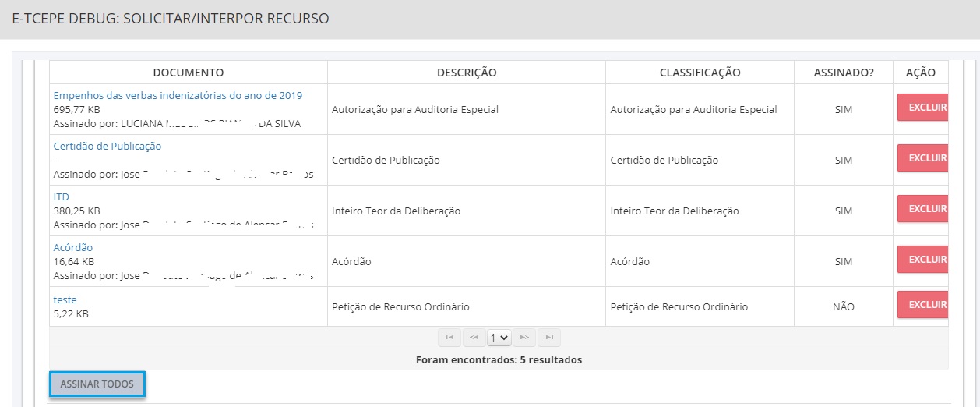The height and width of the screenshot is (407, 980).
Task: Delete the teste document with EXCLUIR
Action: click(x=922, y=305)
